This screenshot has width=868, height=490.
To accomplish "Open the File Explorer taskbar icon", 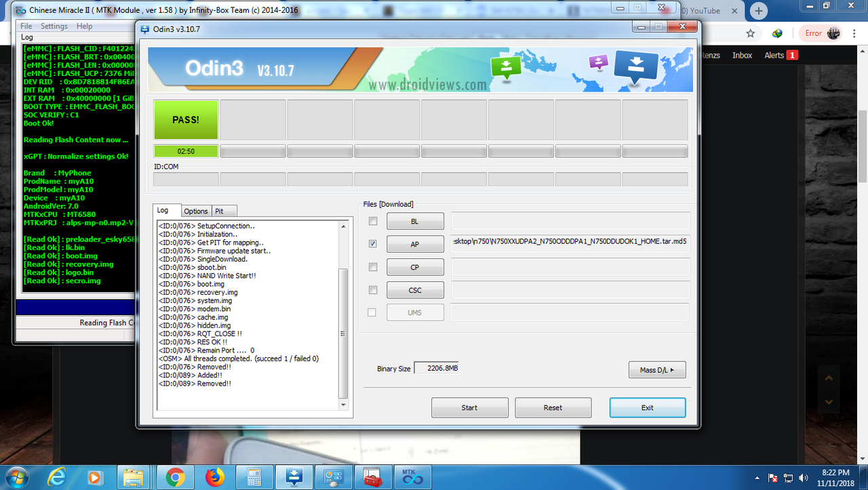I will tap(134, 477).
